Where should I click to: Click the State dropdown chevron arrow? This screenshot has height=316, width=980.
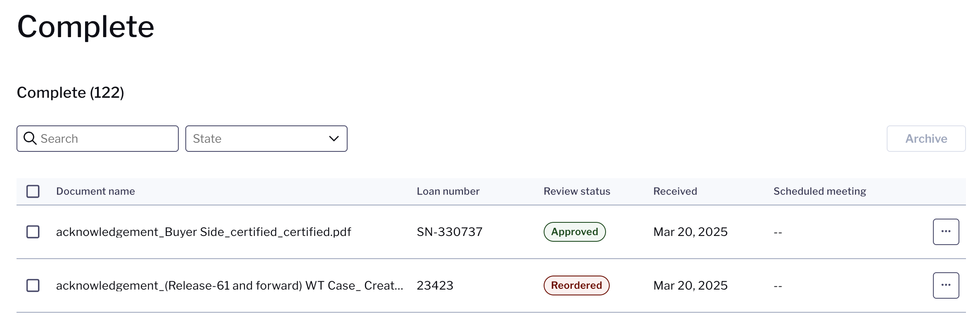(334, 139)
